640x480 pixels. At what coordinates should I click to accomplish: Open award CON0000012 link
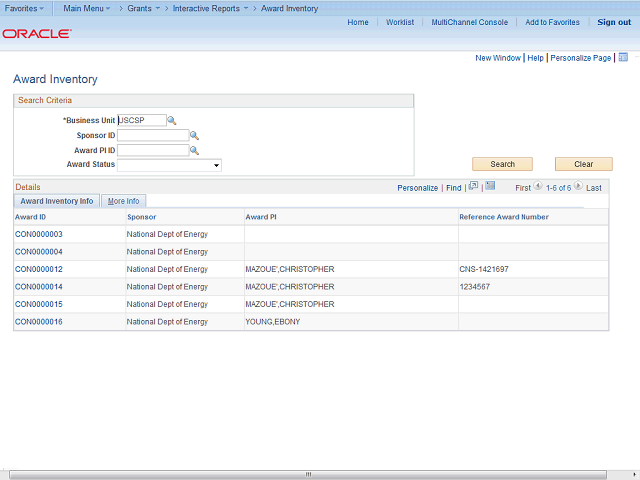pyautogui.click(x=39, y=269)
